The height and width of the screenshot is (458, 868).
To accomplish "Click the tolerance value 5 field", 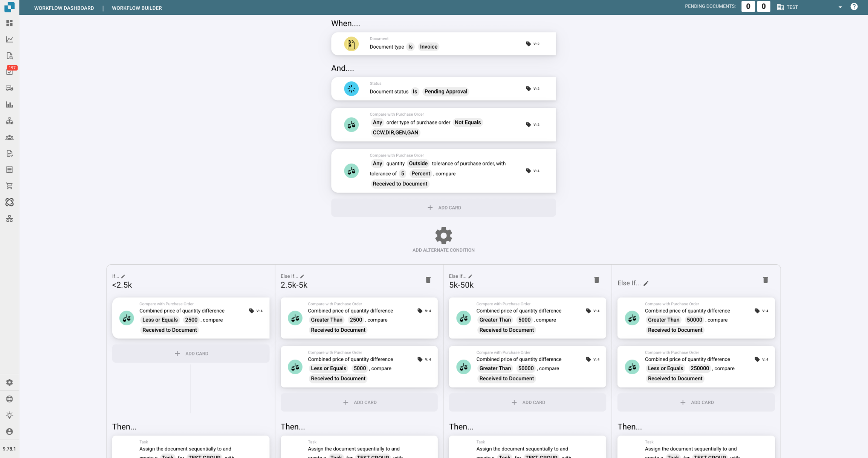I will tap(402, 174).
